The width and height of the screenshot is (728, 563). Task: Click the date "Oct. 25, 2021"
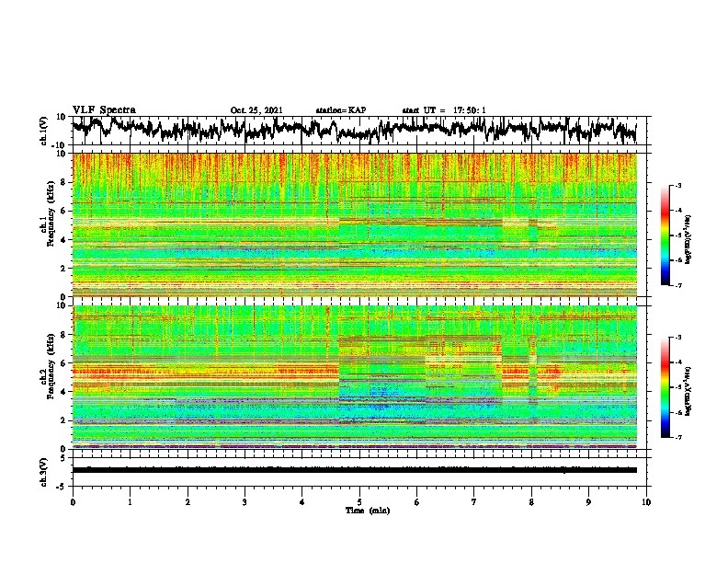(256, 110)
